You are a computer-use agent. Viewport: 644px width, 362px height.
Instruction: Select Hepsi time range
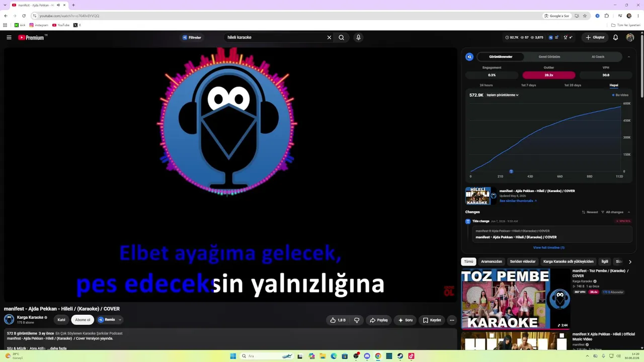pyautogui.click(x=614, y=85)
